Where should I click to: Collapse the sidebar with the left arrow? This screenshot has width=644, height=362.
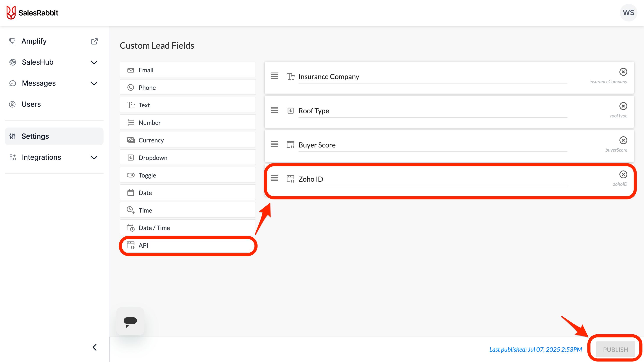click(95, 347)
